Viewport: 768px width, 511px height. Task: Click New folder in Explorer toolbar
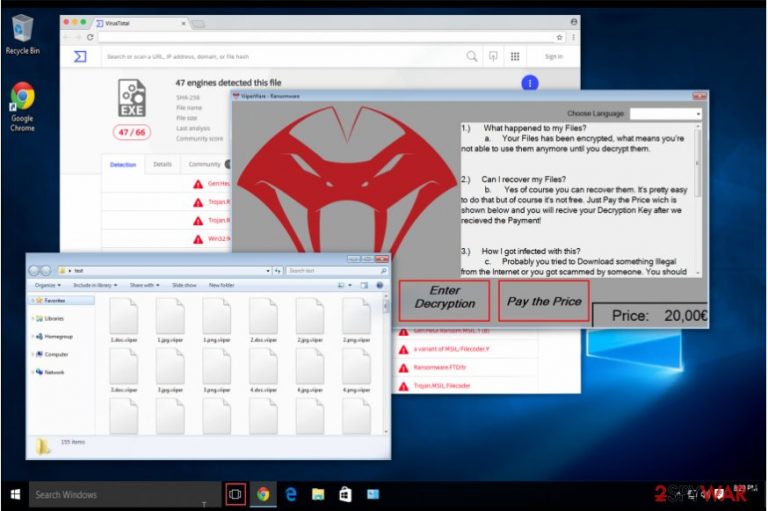[221, 285]
